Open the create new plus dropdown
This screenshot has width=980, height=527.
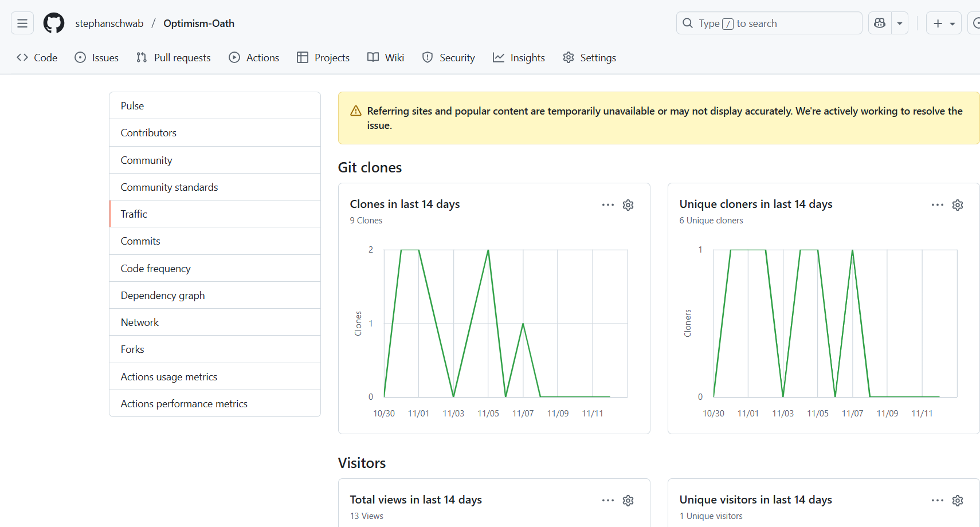(943, 23)
